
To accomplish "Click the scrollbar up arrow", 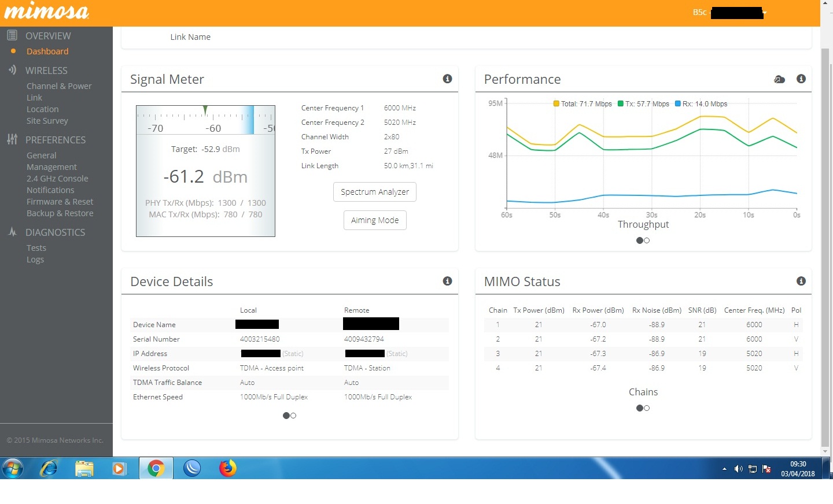I will (x=825, y=3).
